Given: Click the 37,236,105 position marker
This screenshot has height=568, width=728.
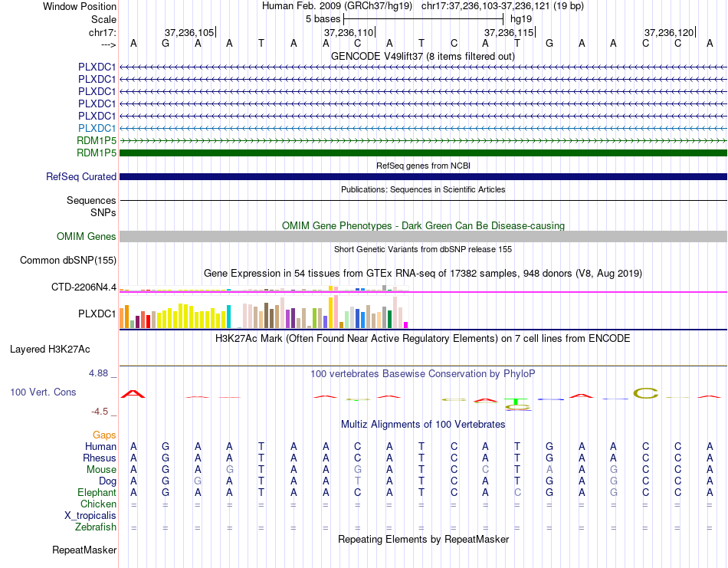Looking at the screenshot, I should point(190,32).
